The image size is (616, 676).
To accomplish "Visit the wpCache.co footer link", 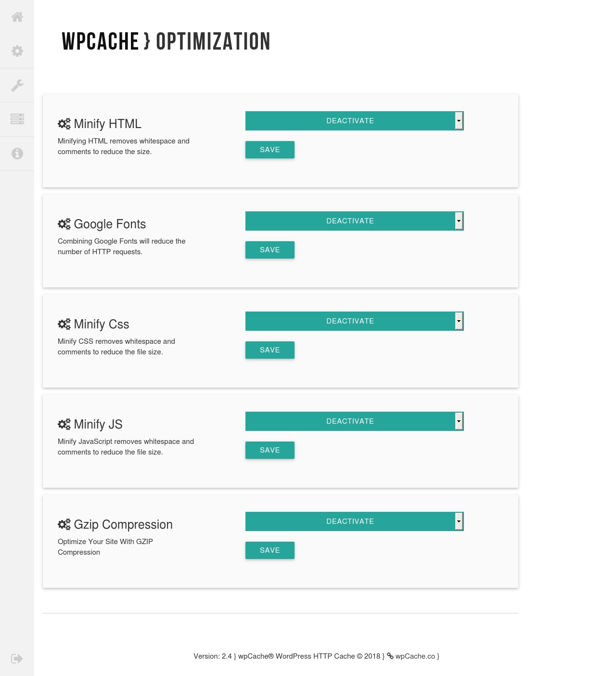I will point(415,656).
